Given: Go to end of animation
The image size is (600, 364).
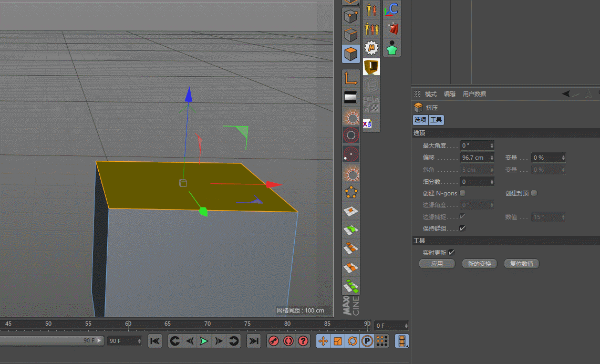Looking at the screenshot, I should (x=254, y=341).
